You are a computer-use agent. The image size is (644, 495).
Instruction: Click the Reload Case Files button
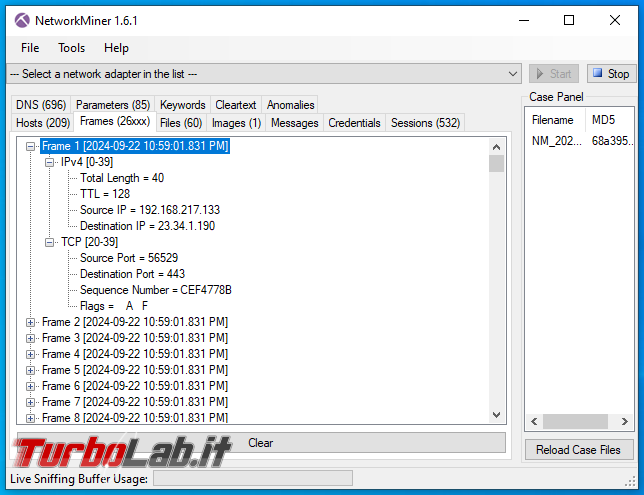tap(578, 450)
